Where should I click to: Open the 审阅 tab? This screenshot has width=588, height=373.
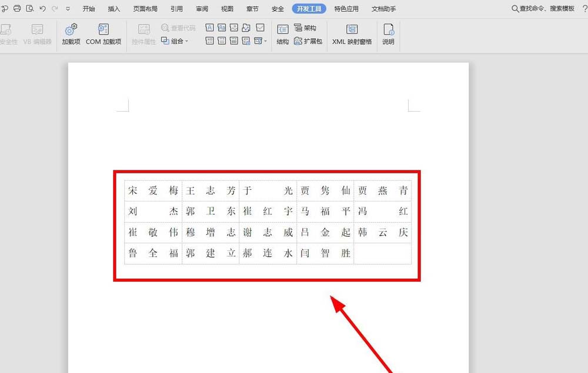coord(202,9)
